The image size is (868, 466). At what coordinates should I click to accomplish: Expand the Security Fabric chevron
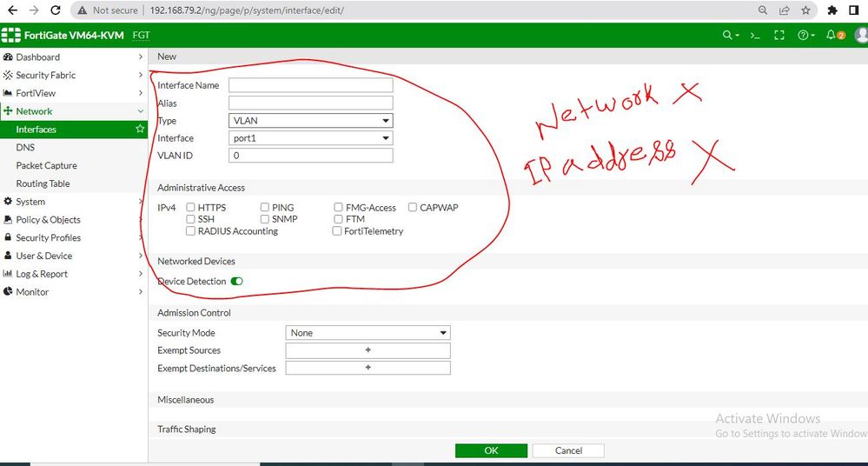point(140,75)
